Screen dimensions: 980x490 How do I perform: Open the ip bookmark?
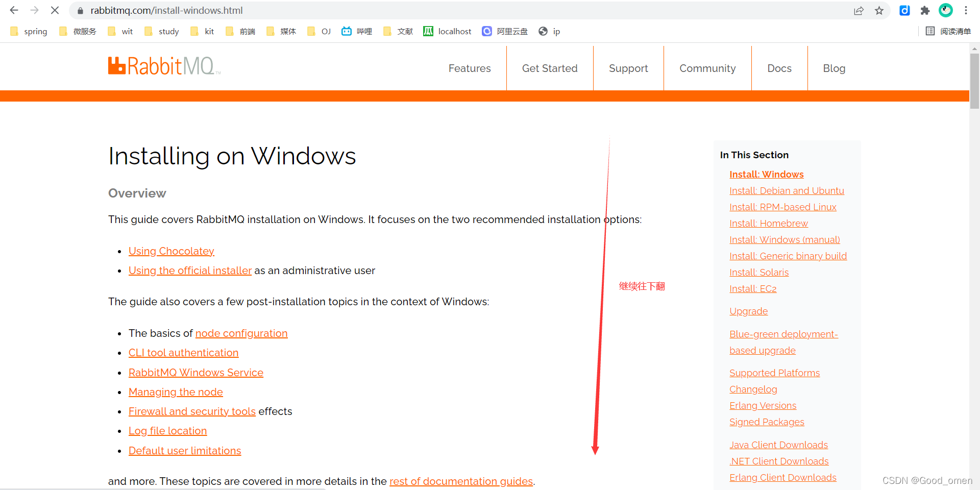549,31
